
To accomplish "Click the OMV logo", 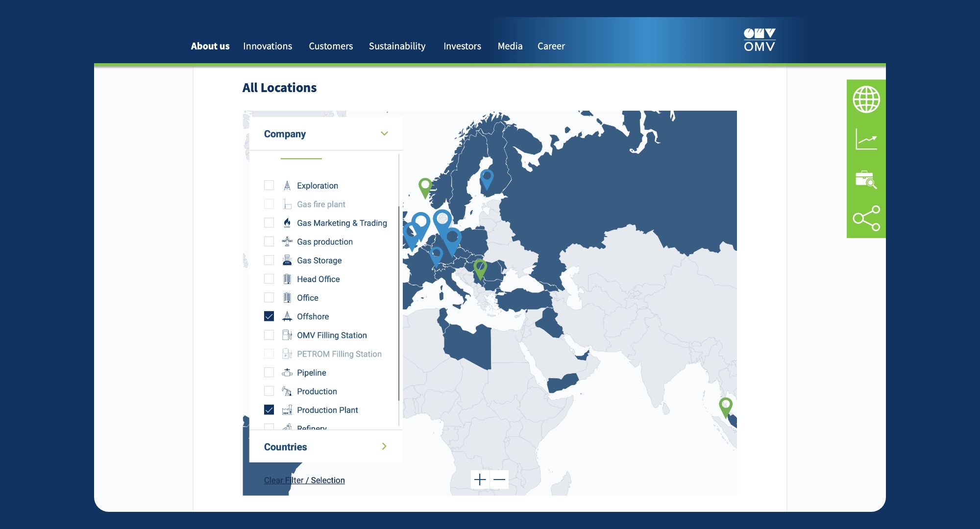I will [x=759, y=40].
